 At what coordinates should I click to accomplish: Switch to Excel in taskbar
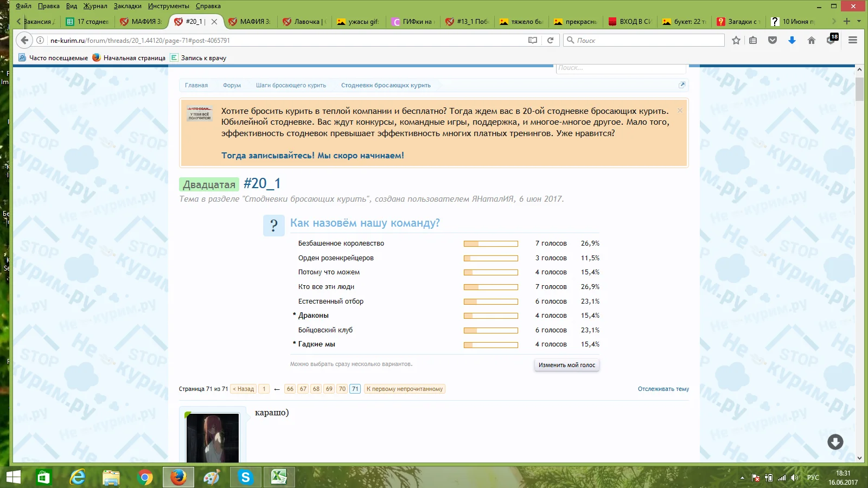point(279,477)
